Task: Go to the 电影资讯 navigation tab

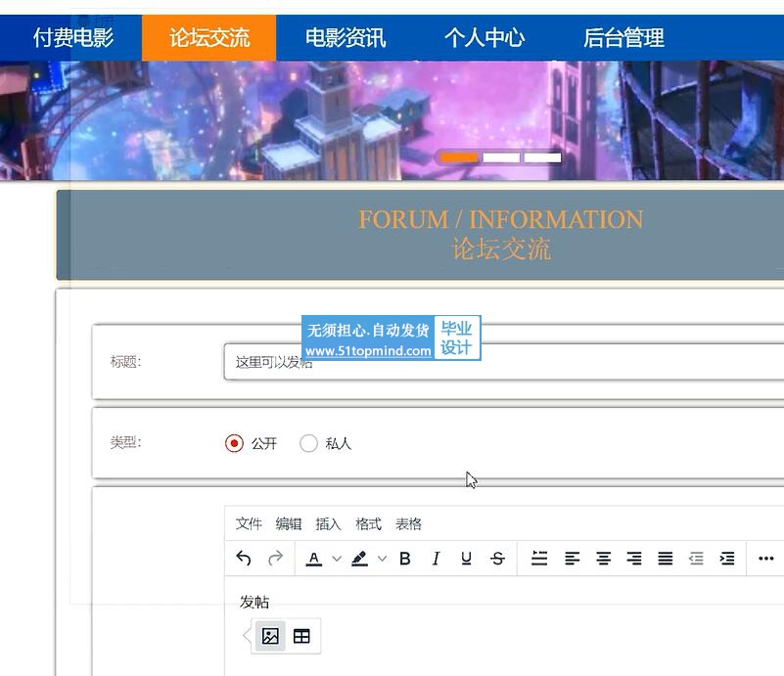Action: [x=346, y=38]
